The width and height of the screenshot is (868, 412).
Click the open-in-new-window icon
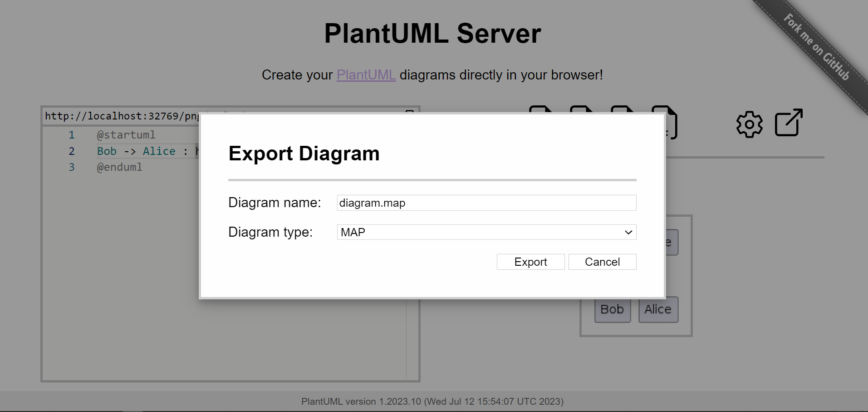[x=788, y=123]
